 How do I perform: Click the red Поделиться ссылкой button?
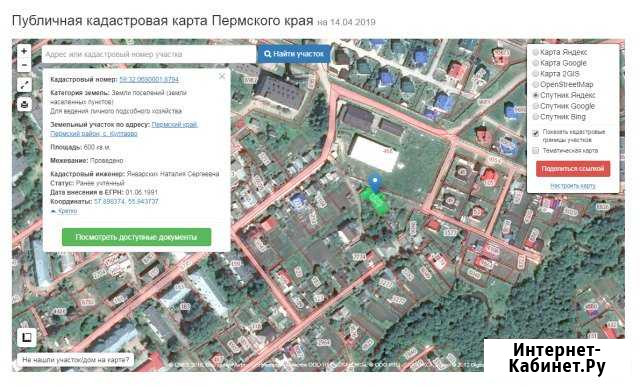click(x=573, y=169)
